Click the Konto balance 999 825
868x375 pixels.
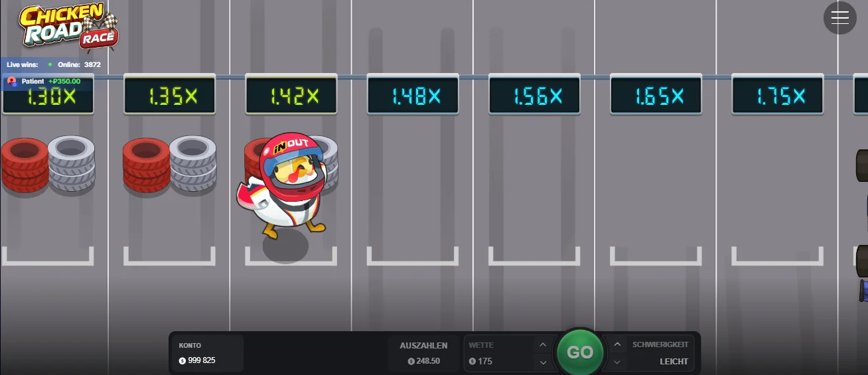pyautogui.click(x=202, y=360)
